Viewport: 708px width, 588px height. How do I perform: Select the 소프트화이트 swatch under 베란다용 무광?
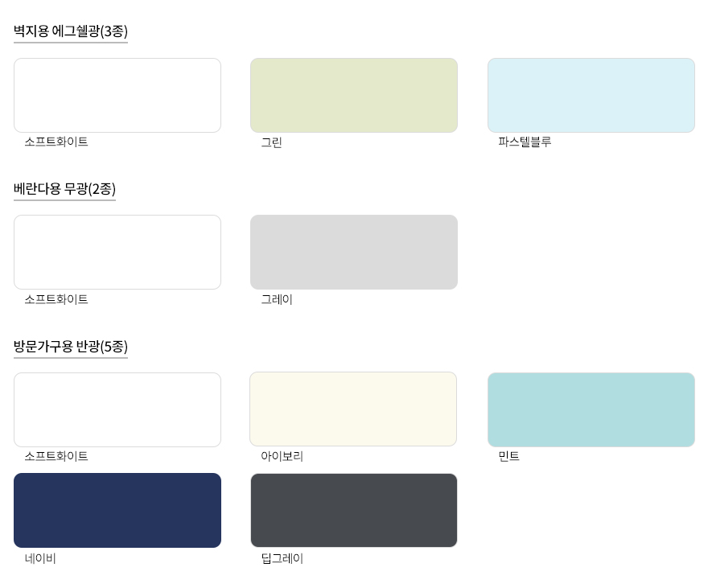117,252
